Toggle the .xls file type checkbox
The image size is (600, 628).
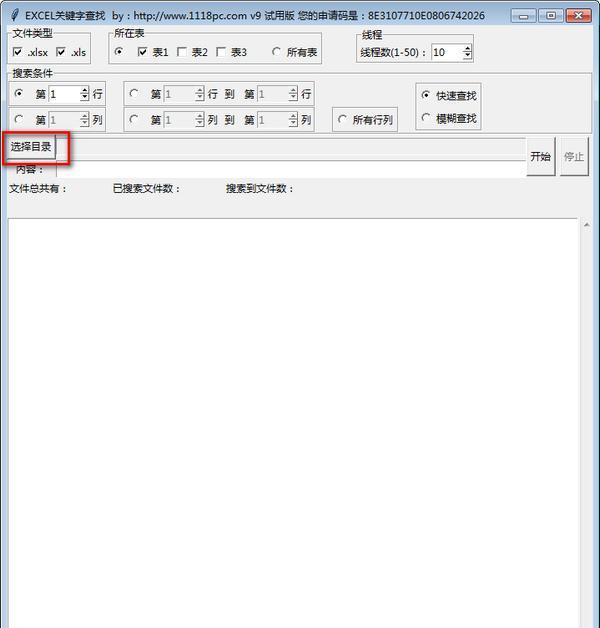(61, 52)
